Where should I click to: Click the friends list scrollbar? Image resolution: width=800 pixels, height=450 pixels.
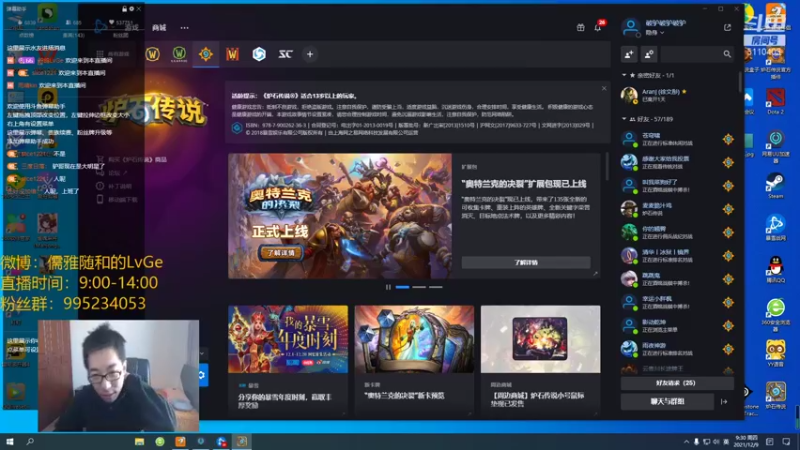pos(740,82)
